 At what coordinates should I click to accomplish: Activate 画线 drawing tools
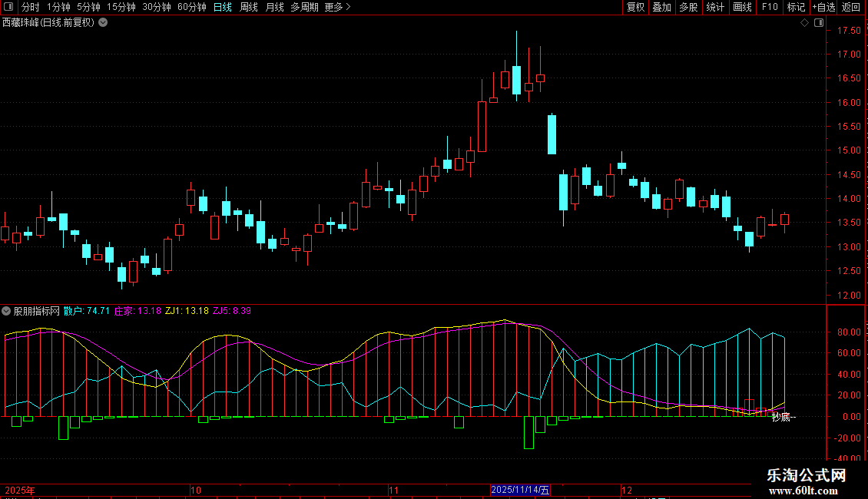tap(742, 7)
